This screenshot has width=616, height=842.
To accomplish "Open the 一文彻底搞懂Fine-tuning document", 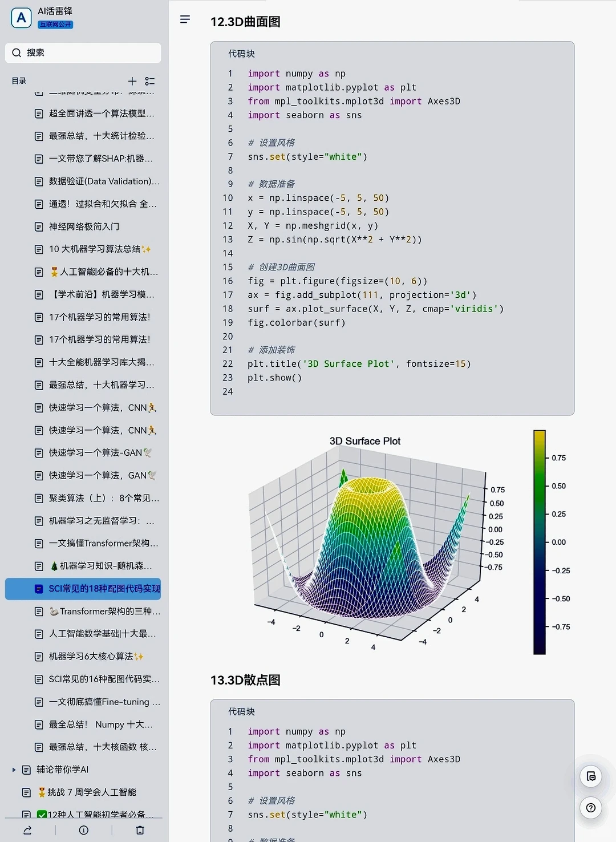I will click(x=103, y=702).
